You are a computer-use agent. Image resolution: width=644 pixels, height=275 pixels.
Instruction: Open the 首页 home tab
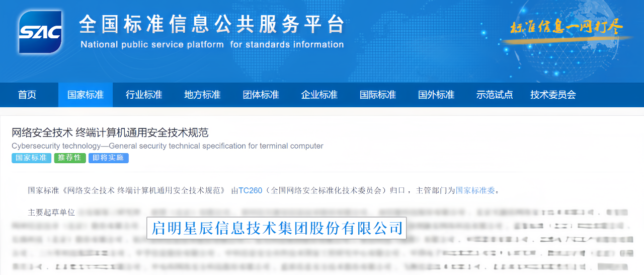coord(27,95)
